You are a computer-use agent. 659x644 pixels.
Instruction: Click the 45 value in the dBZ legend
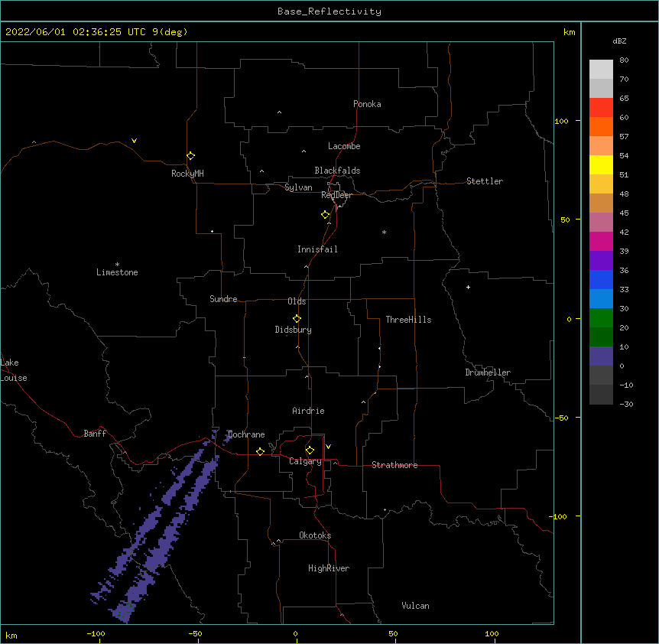624,213
